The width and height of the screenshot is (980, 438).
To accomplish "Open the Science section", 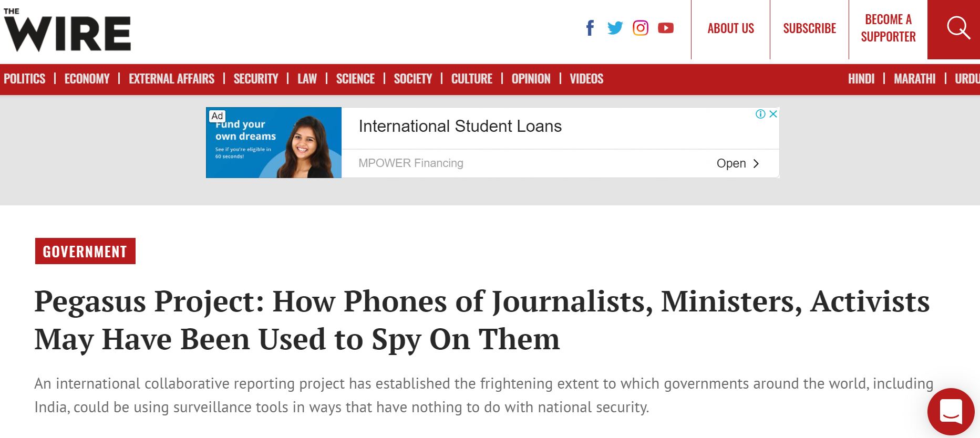I will pyautogui.click(x=355, y=79).
